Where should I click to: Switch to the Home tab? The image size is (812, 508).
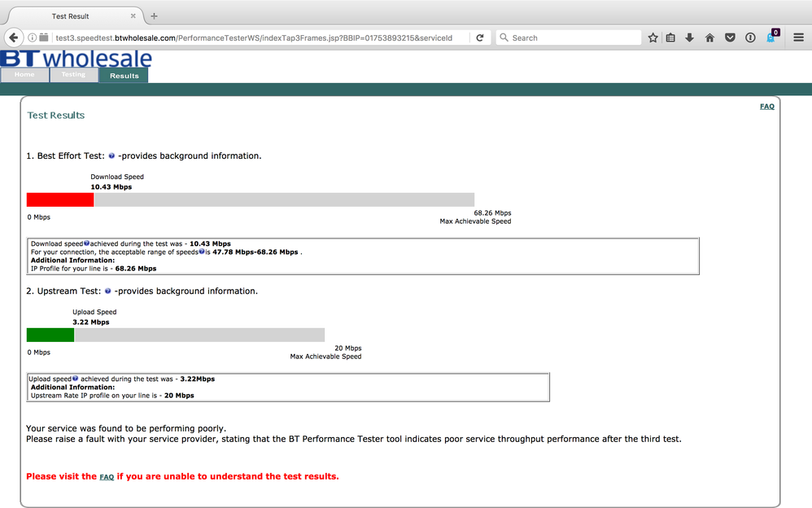coord(24,75)
